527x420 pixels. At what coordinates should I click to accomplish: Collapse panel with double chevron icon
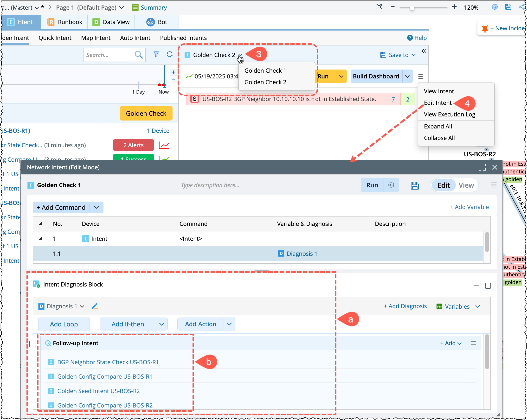point(424,51)
